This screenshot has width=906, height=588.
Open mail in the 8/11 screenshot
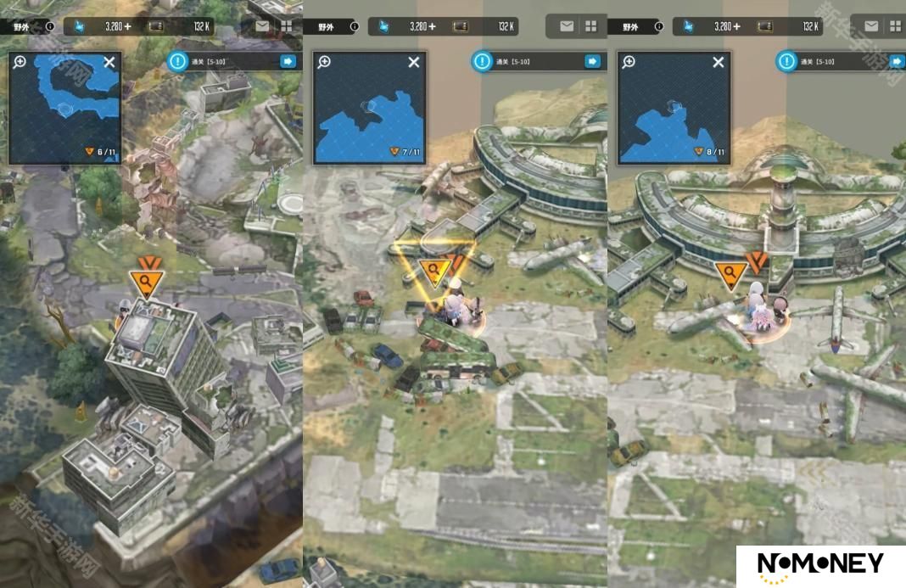click(871, 26)
